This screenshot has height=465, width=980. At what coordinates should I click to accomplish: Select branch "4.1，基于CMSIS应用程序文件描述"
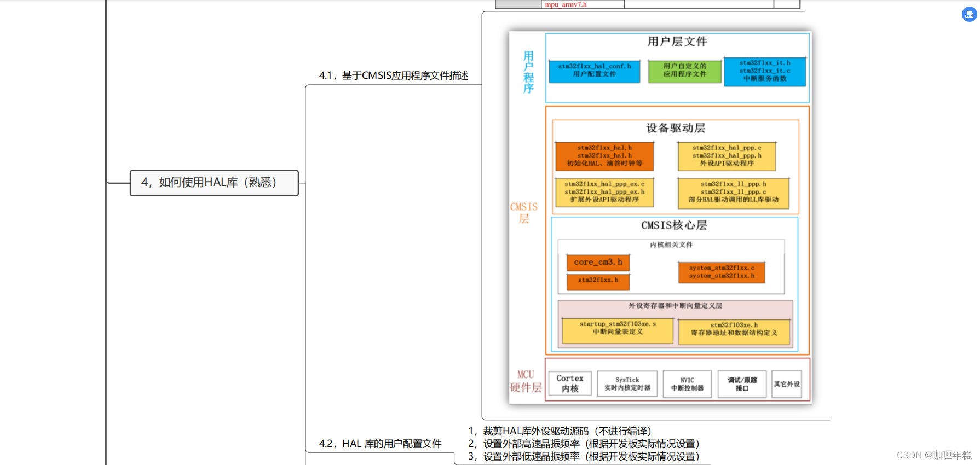tap(394, 75)
